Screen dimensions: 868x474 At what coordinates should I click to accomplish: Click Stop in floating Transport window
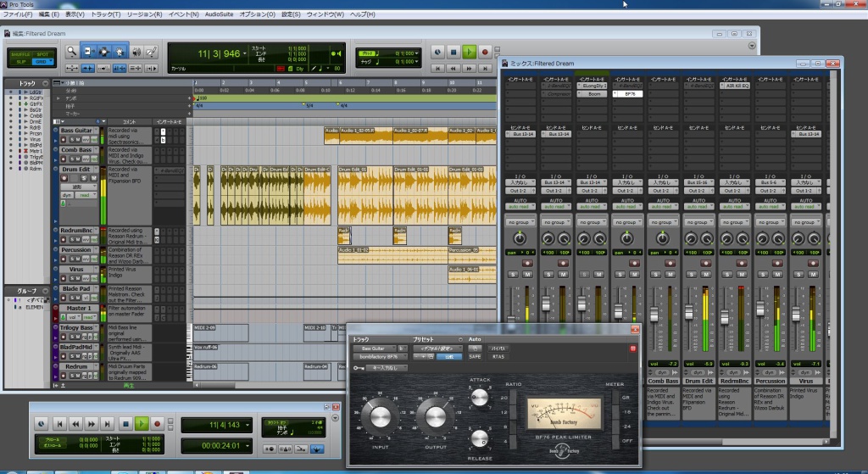(125, 424)
